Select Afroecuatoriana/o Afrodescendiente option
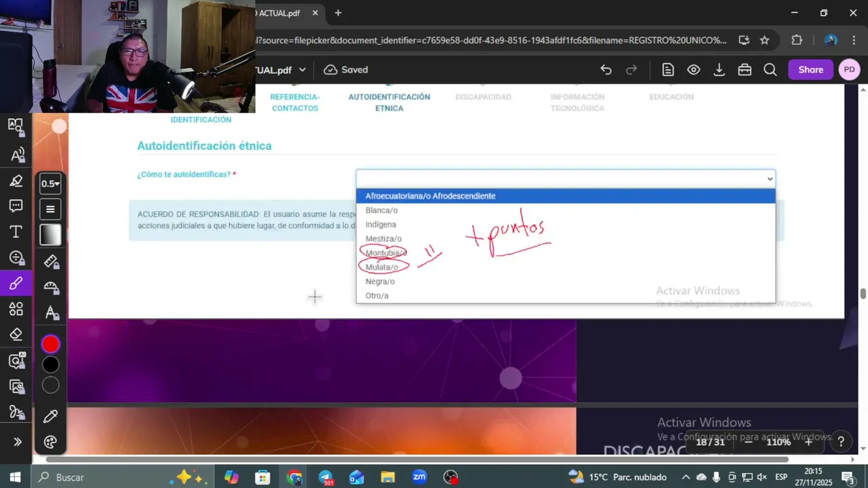868x488 pixels. pos(566,196)
